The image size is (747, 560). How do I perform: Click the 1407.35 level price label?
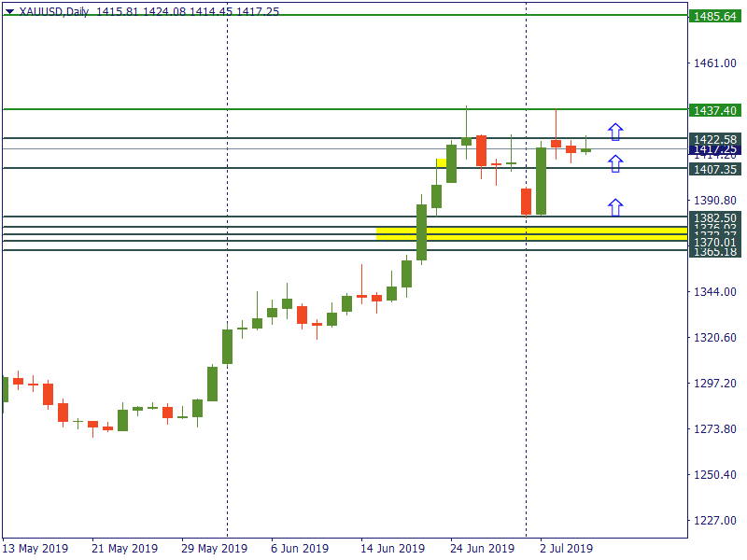714,169
